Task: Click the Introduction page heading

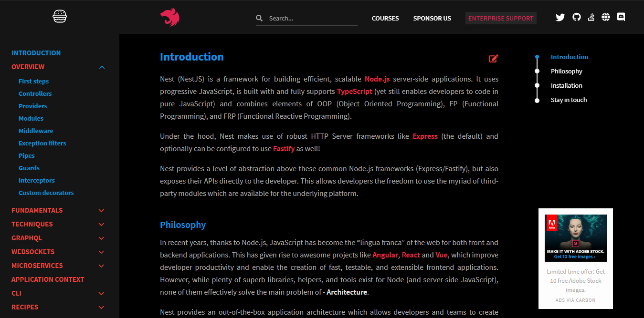Action: click(x=192, y=57)
